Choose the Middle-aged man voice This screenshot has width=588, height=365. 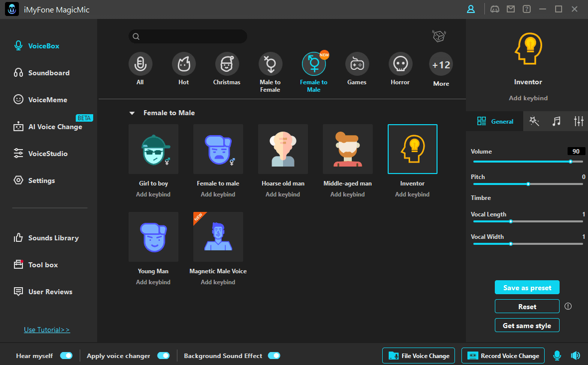[x=348, y=149]
